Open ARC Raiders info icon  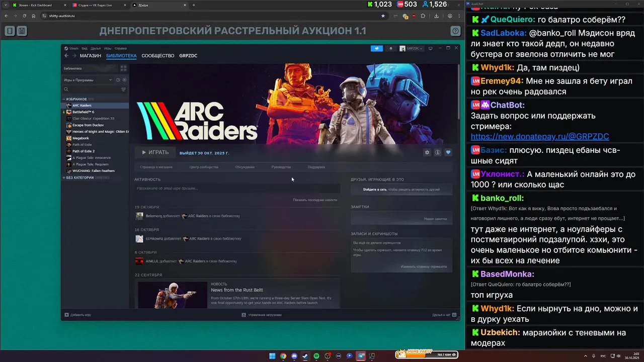point(438,152)
